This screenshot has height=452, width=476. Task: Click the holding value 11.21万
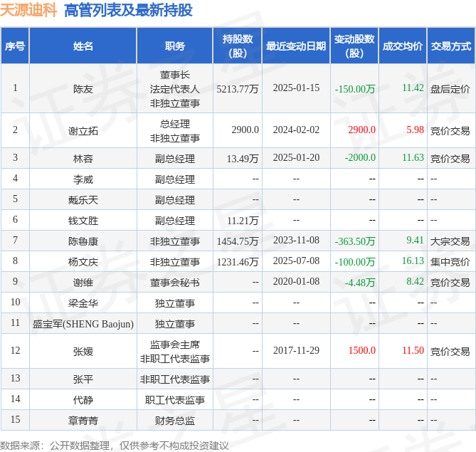[x=243, y=221]
